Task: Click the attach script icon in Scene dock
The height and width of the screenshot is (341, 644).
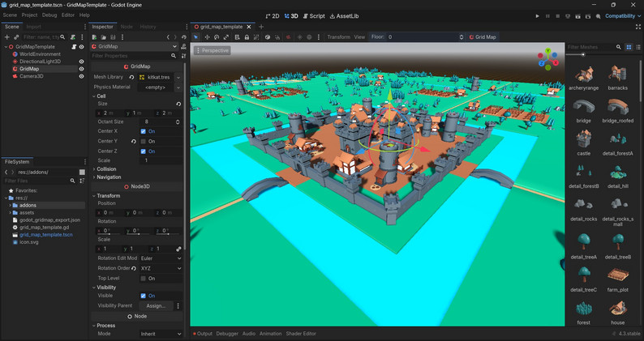Action: (x=73, y=37)
